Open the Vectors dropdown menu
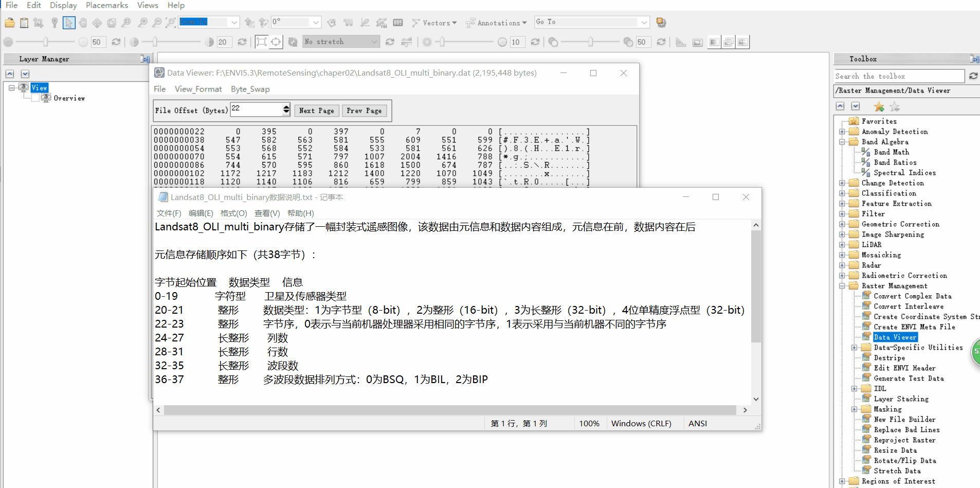The height and width of the screenshot is (488, 980). click(434, 23)
